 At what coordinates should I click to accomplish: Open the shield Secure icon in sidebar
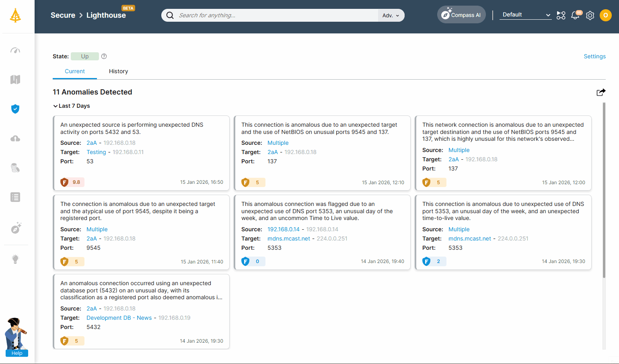click(x=15, y=109)
